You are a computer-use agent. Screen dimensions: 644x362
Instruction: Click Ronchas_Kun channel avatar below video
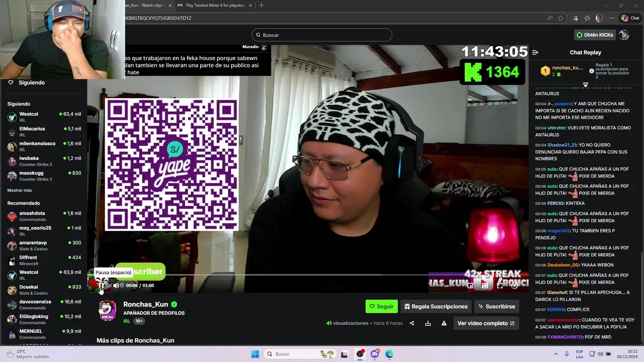[x=107, y=311]
